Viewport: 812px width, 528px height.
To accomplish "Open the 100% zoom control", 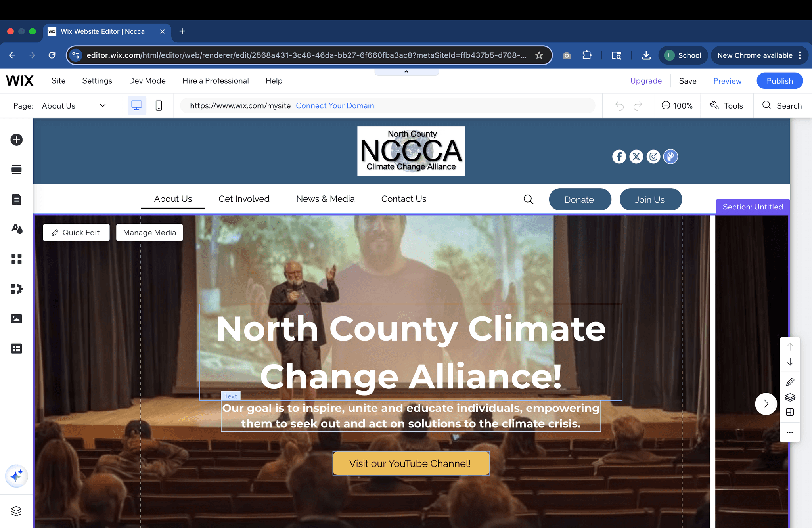I will (677, 105).
